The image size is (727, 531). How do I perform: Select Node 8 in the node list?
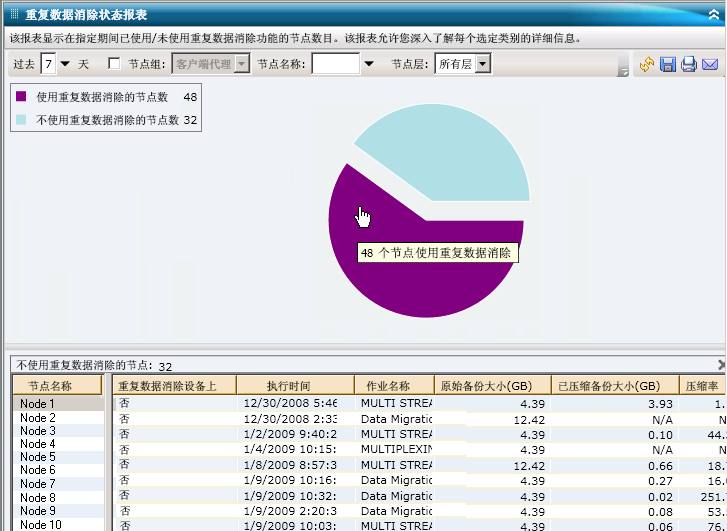point(38,497)
